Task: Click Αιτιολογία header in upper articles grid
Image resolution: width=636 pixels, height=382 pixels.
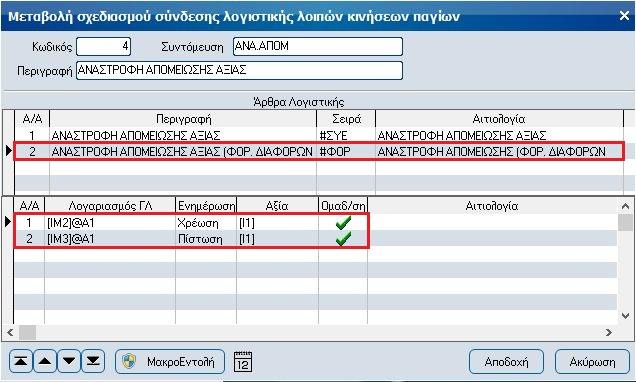Action: [499, 119]
